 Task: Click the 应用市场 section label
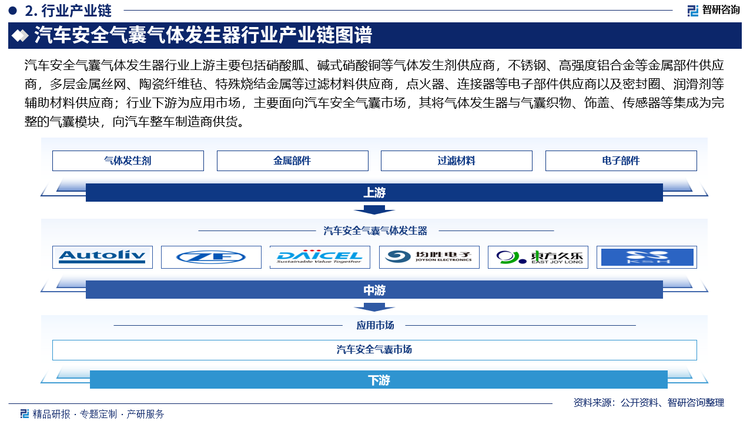point(375,325)
